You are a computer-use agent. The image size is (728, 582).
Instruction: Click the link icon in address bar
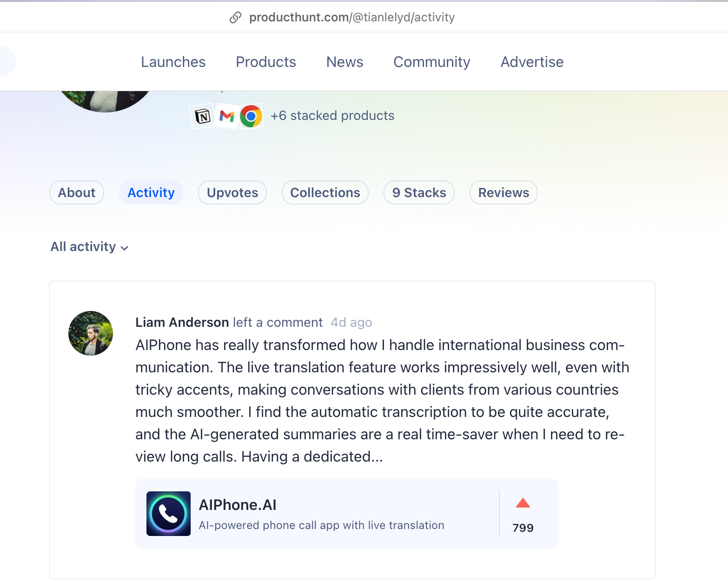(236, 18)
